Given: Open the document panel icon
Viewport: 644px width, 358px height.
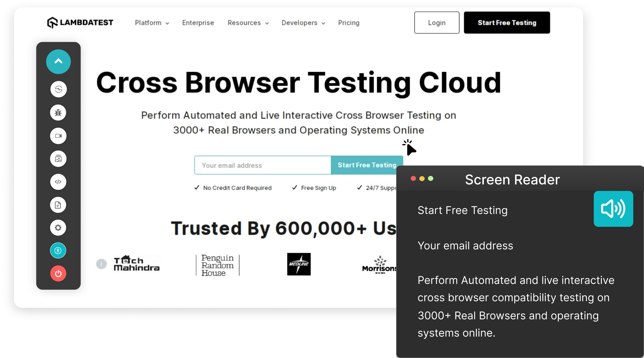Looking at the screenshot, I should point(58,205).
